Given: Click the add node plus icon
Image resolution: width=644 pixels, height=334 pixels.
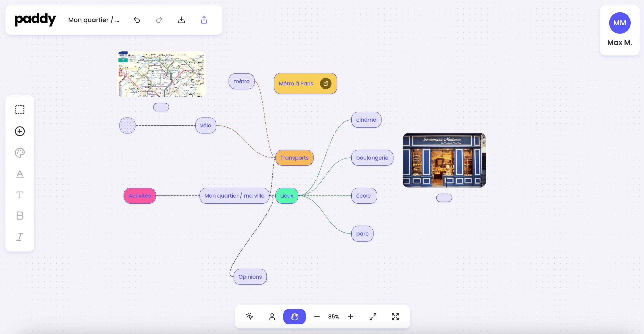Looking at the screenshot, I should [x=20, y=131].
